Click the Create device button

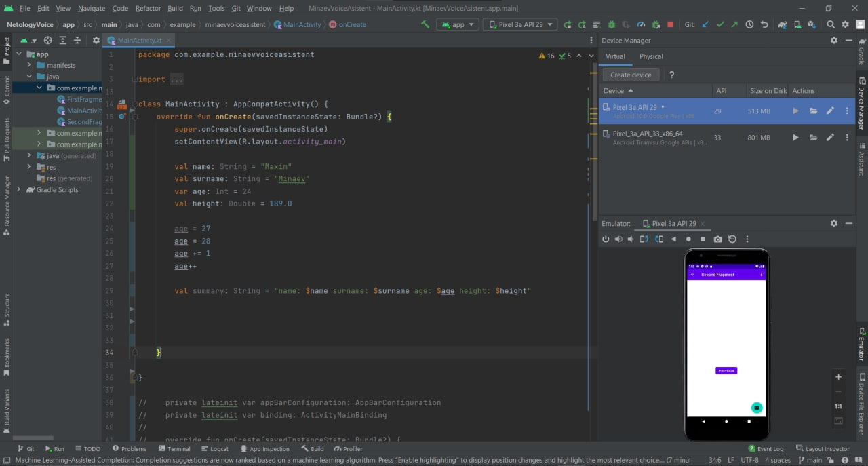pyautogui.click(x=631, y=75)
